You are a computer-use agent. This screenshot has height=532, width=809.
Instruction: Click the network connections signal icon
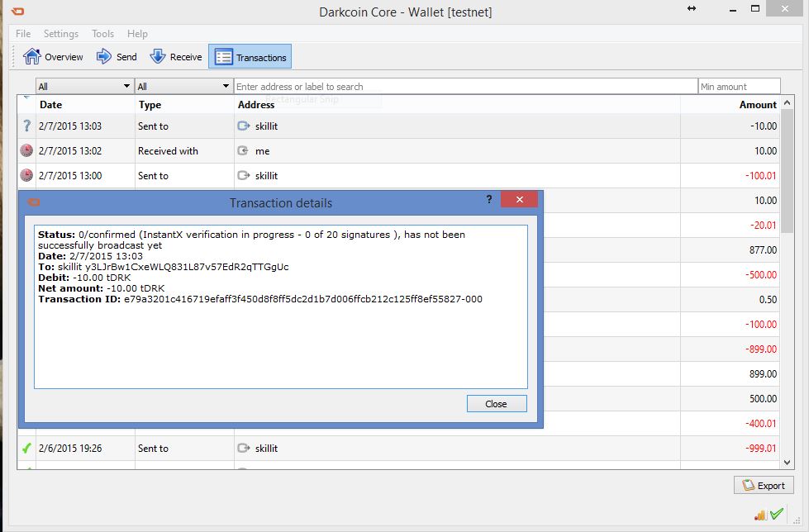point(760,515)
